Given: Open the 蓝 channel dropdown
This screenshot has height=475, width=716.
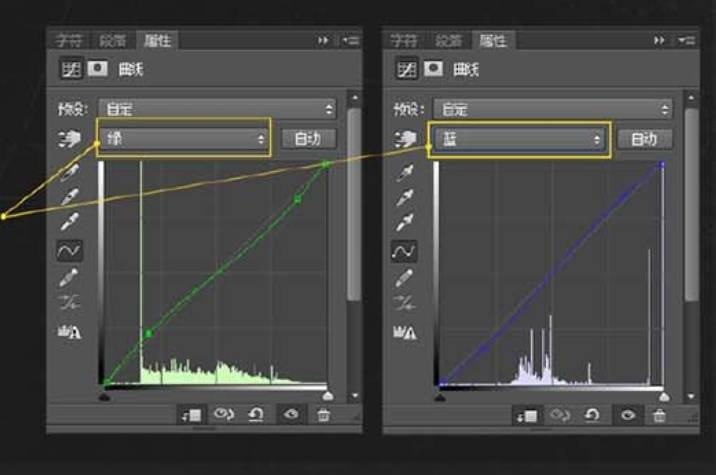Looking at the screenshot, I should pos(519,139).
